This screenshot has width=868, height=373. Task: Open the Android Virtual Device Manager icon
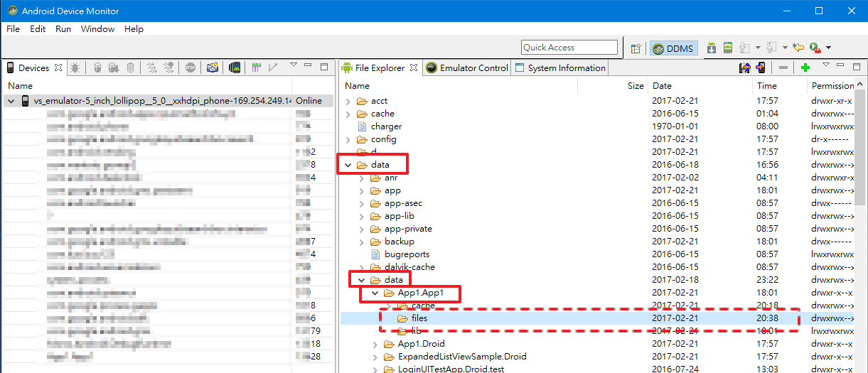point(728,48)
